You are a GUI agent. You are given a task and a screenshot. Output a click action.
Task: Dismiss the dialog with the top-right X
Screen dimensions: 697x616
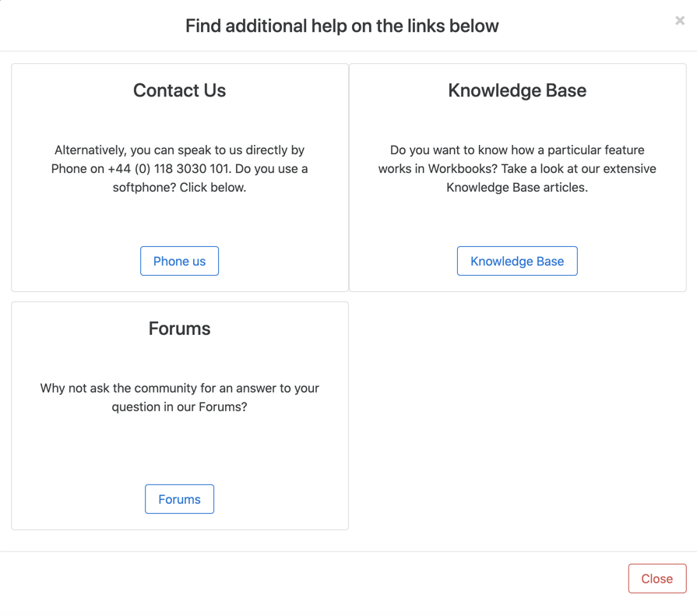click(680, 21)
